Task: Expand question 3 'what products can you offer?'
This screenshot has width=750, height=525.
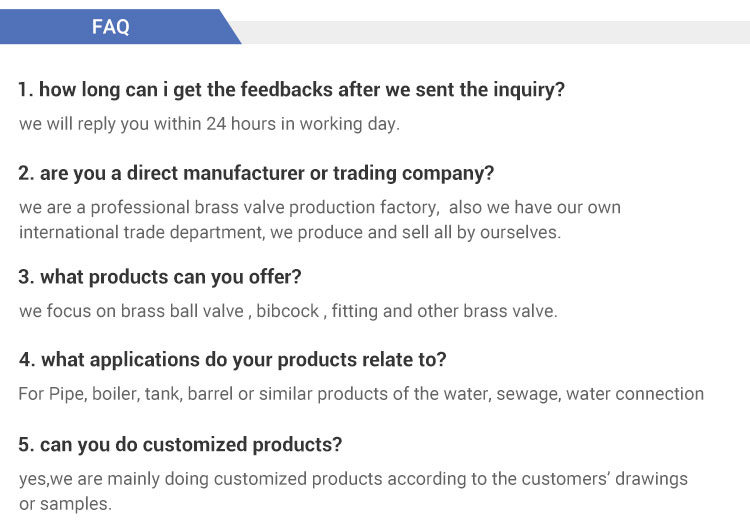Action: (x=160, y=276)
